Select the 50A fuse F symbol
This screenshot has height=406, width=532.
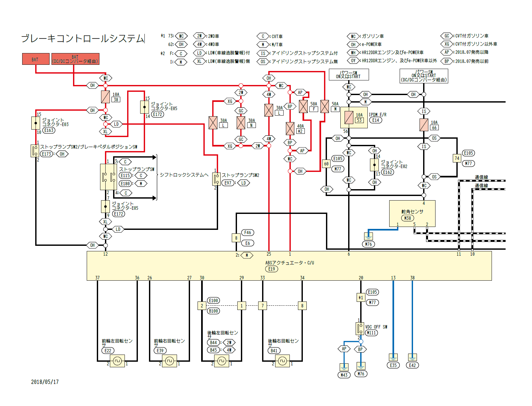click(x=303, y=106)
